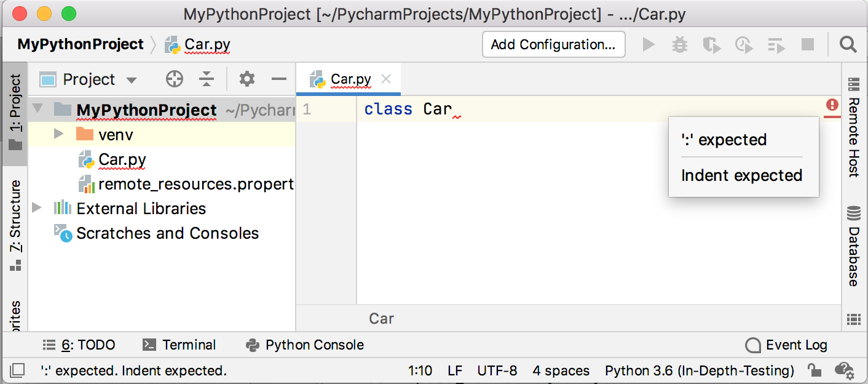Close the Car.py editor tab
The height and width of the screenshot is (384, 868).
click(x=386, y=79)
